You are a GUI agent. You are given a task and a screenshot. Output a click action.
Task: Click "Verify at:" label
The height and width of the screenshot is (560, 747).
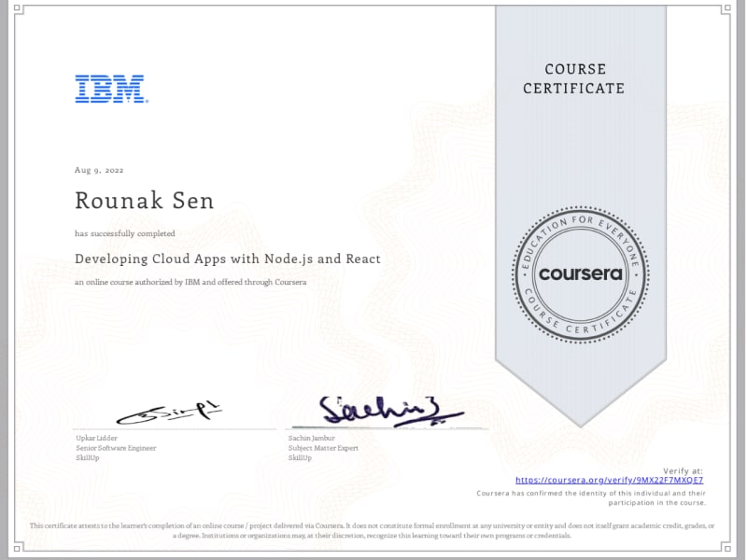[683, 471]
